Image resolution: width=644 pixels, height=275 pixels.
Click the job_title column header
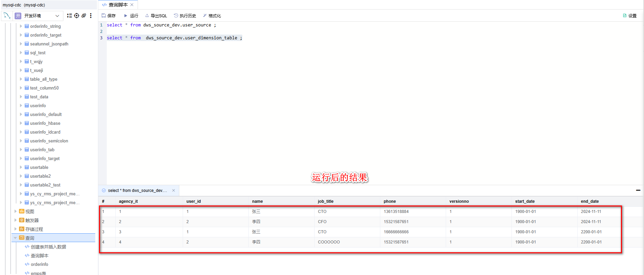tap(326, 201)
